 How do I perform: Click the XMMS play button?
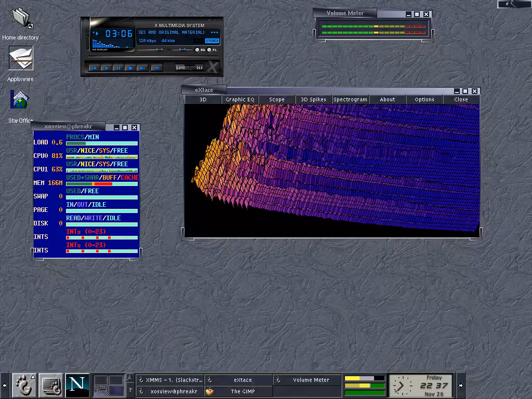point(107,68)
